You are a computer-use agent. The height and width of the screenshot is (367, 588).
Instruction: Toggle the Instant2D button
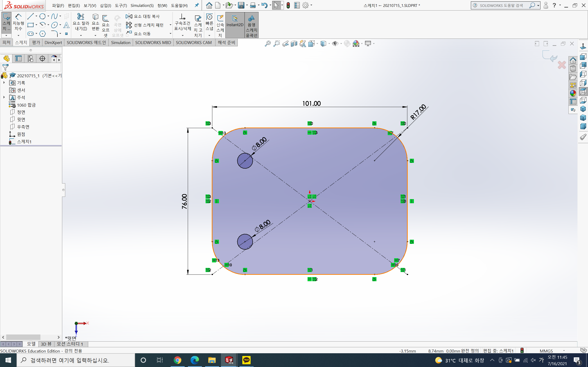(235, 24)
